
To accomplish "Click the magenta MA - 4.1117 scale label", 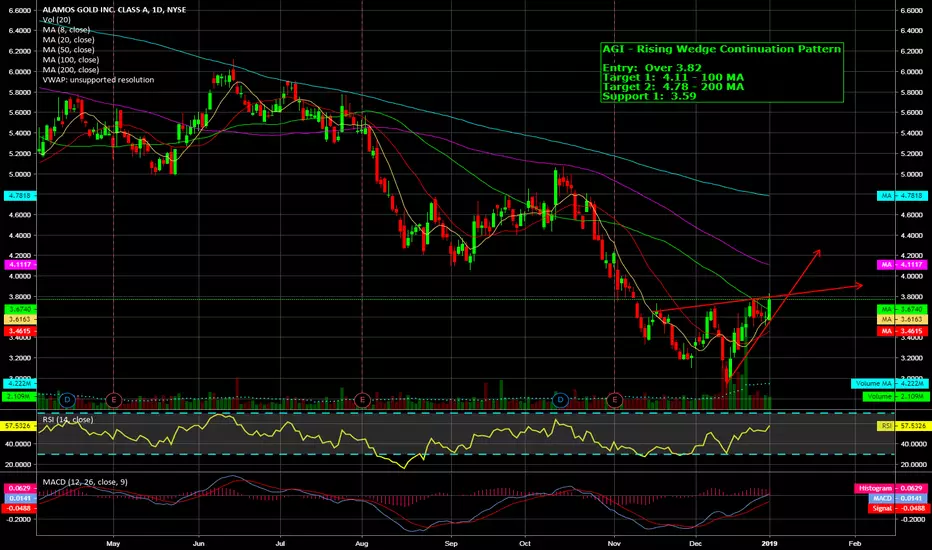I will [x=902, y=265].
